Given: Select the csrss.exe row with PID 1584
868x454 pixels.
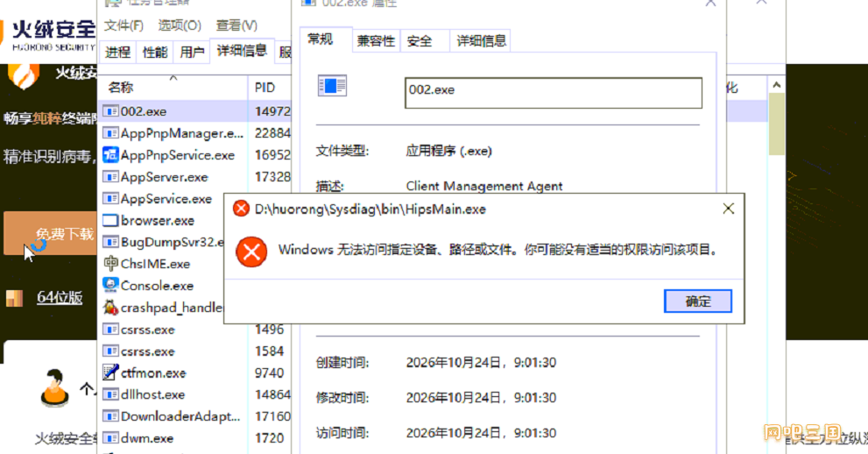Looking at the screenshot, I should (196, 351).
